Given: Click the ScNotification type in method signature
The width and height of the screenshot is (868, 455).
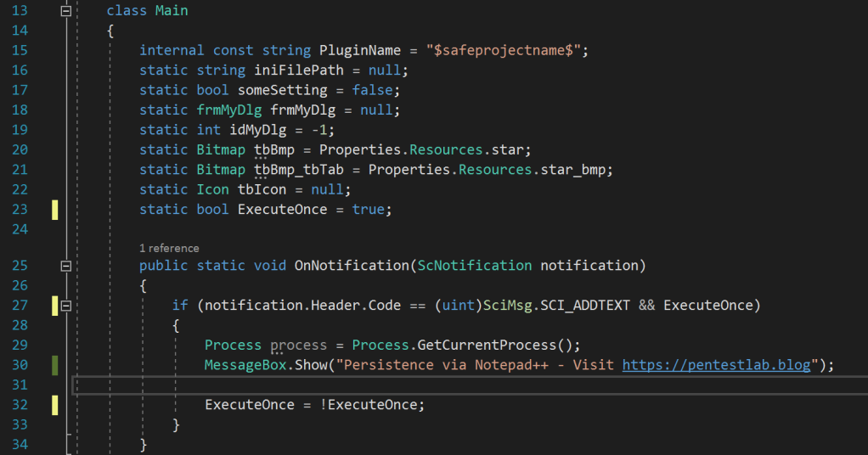Looking at the screenshot, I should (x=474, y=266).
